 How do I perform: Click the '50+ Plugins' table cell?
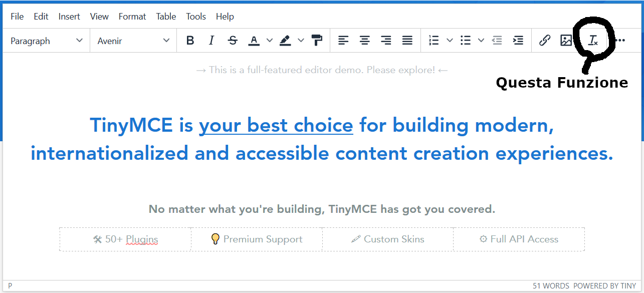tap(125, 239)
